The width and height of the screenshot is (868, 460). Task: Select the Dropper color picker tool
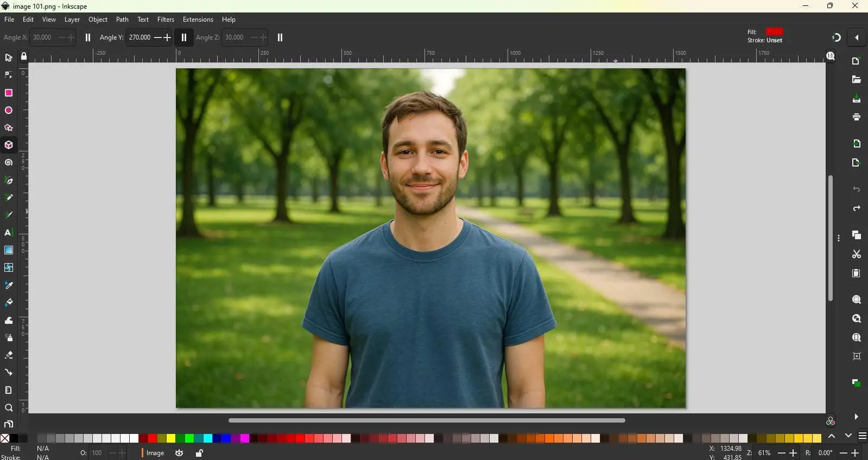click(9, 285)
